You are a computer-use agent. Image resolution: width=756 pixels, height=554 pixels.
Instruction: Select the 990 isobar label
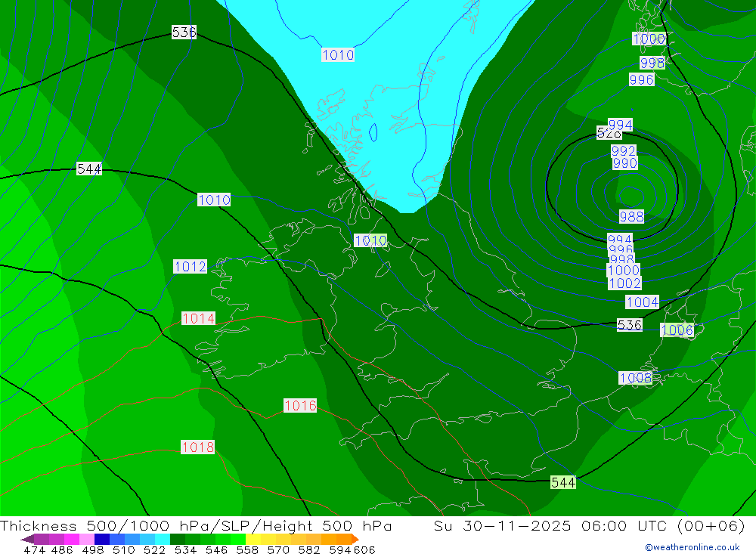coord(625,163)
